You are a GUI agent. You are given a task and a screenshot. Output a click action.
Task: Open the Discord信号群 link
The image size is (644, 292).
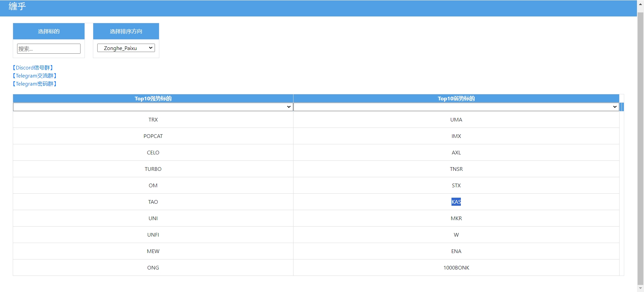tap(33, 68)
